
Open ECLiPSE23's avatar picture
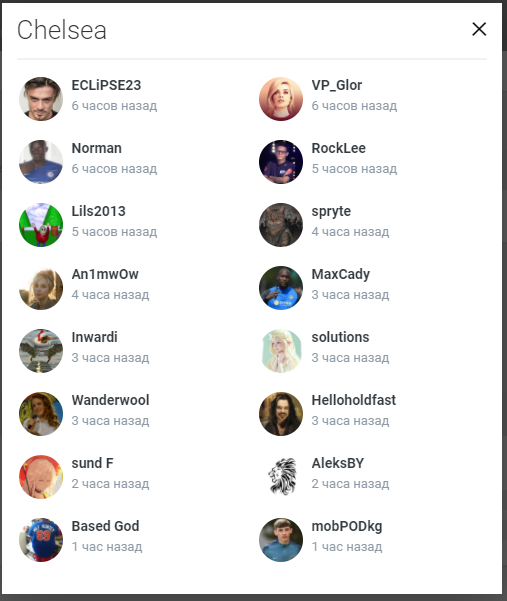point(41,99)
